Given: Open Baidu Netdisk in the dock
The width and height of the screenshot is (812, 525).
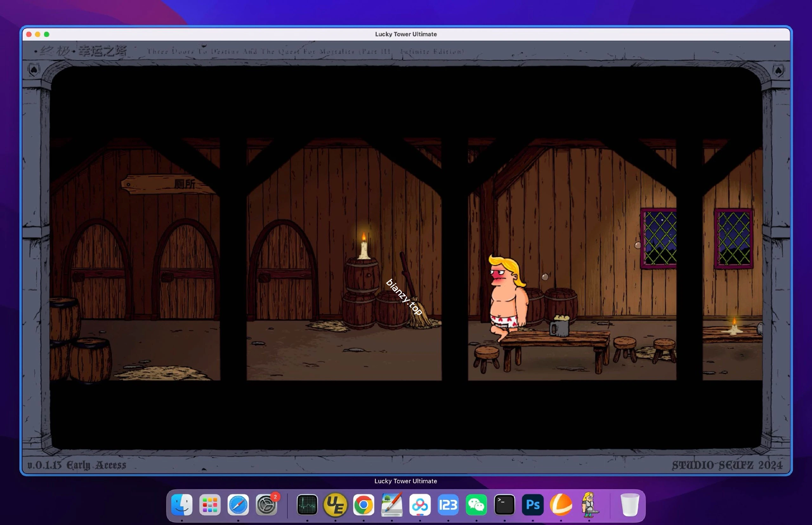Looking at the screenshot, I should point(420,505).
